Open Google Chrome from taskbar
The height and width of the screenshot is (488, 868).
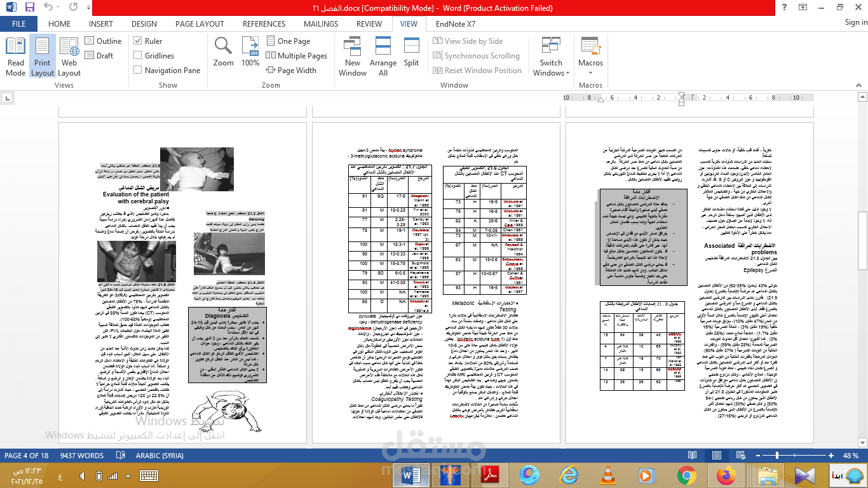(x=686, y=475)
